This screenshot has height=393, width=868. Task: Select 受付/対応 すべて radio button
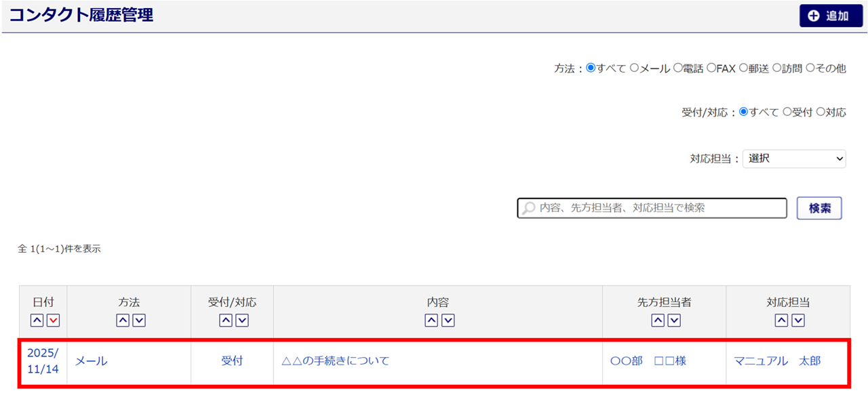744,112
